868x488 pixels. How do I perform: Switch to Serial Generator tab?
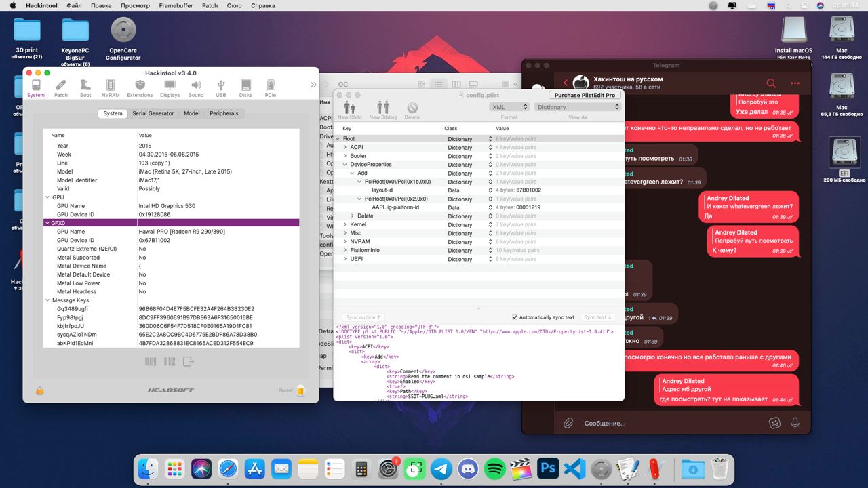click(x=153, y=113)
